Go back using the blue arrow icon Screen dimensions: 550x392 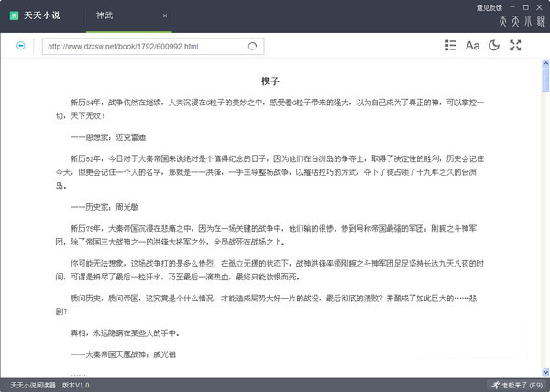point(21,45)
